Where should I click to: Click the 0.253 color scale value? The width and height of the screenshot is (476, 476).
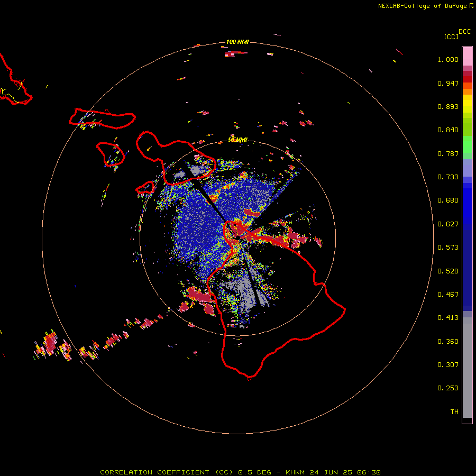(448, 388)
